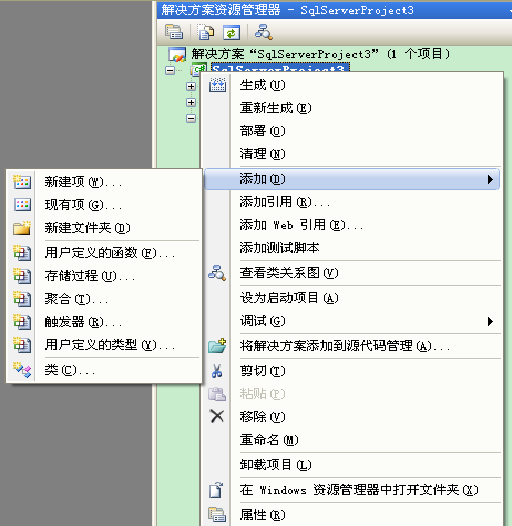Image resolution: width=512 pixels, height=526 pixels.
Task: Choose 新建文件夹(D) in submenu
Action: (104, 228)
